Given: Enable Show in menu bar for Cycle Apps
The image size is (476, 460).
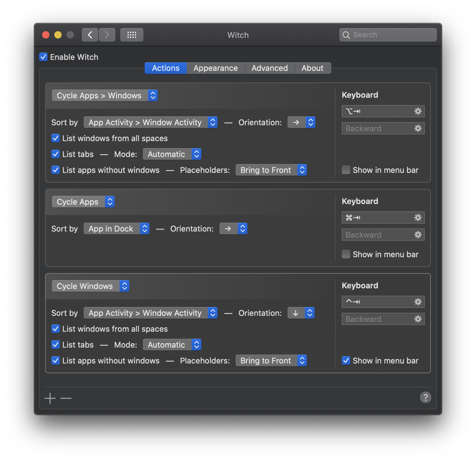Looking at the screenshot, I should click(346, 254).
